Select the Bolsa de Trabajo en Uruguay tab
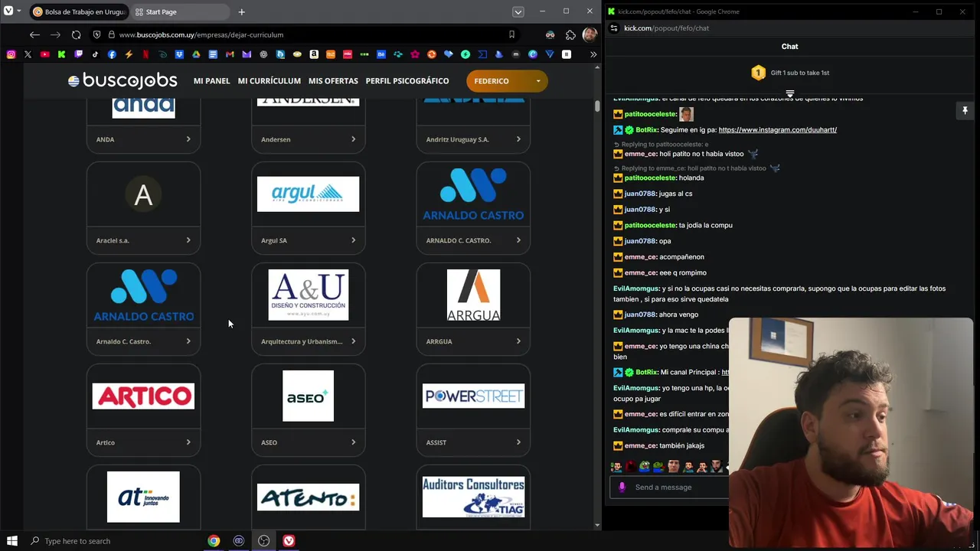This screenshot has height=551, width=980. tap(79, 11)
